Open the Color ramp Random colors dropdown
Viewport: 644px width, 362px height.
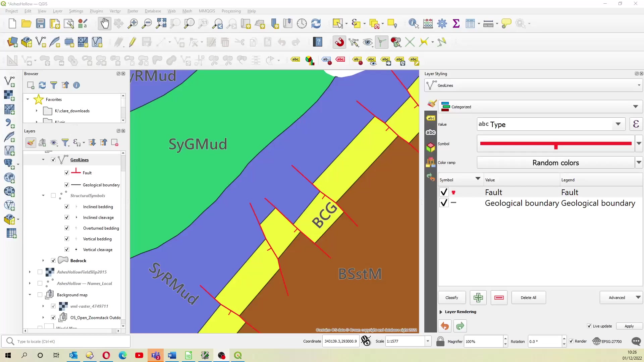[x=639, y=162]
